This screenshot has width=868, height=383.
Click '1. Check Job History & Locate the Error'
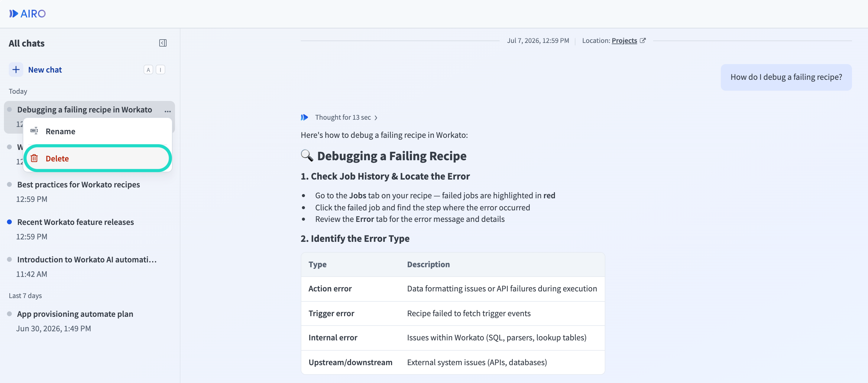coord(385,176)
